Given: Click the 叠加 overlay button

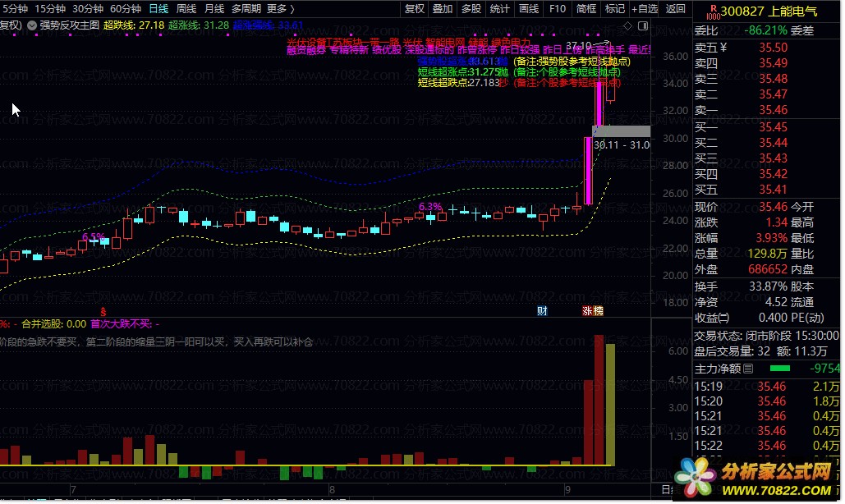Looking at the screenshot, I should 443,8.
